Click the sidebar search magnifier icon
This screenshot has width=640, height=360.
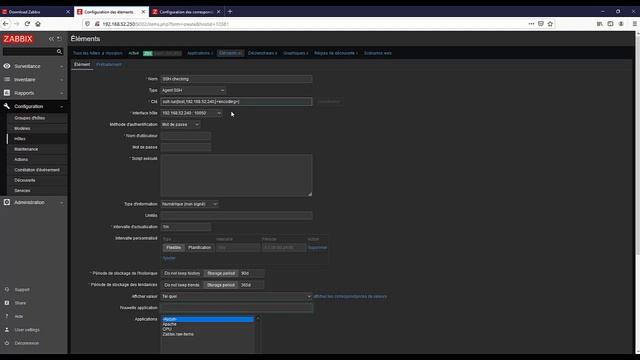[x=59, y=51]
